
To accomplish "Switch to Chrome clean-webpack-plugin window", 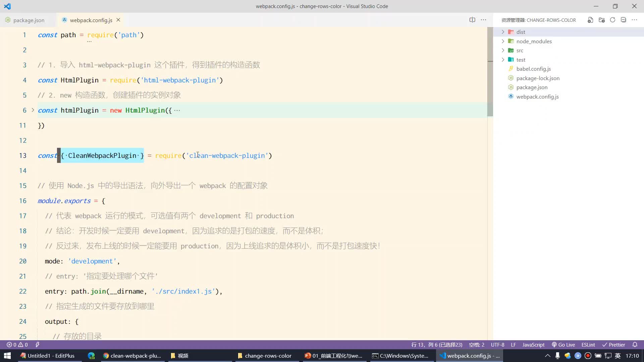I will pos(132,356).
